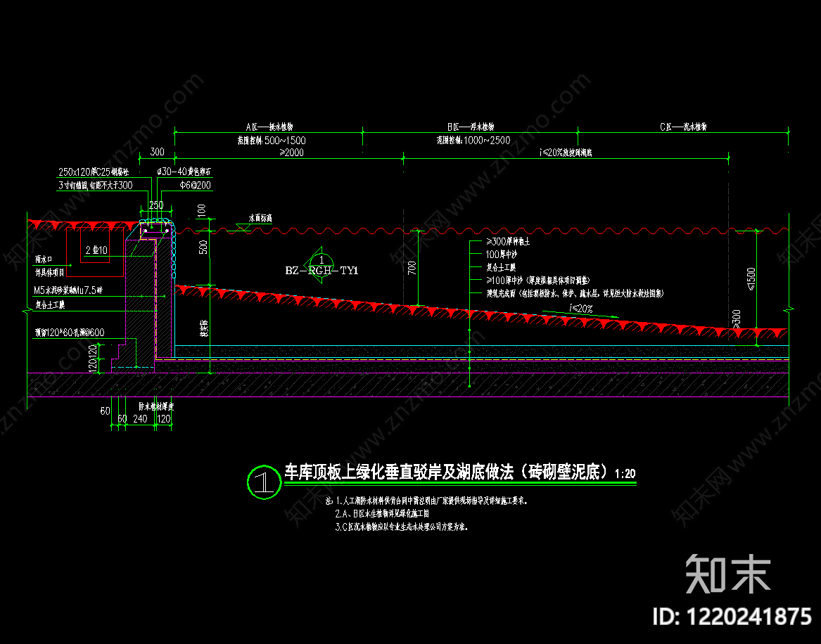
Task: Click the 500 vertical dimension near the wall
Action: (x=203, y=247)
